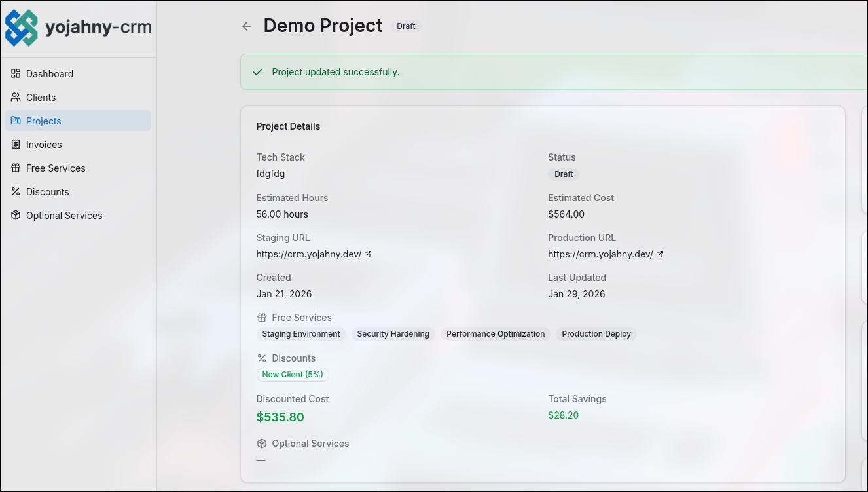Click the Discounted Cost label
This screenshot has height=492, width=868.
pyautogui.click(x=293, y=399)
